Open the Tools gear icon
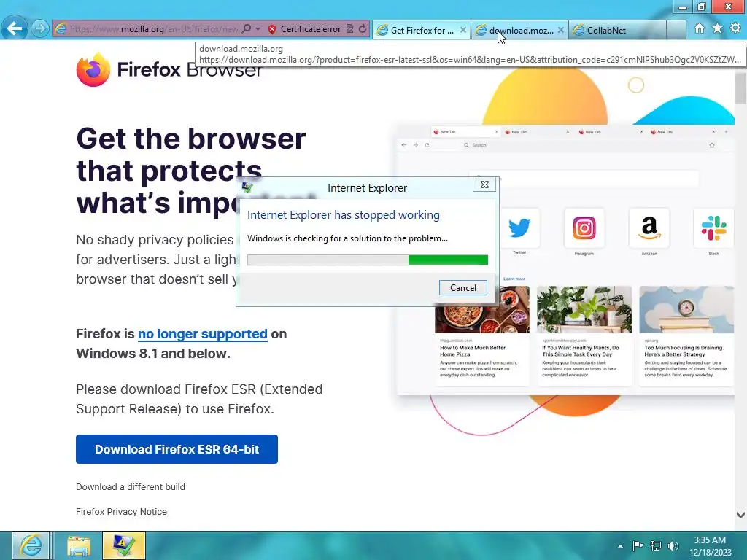 735,28
